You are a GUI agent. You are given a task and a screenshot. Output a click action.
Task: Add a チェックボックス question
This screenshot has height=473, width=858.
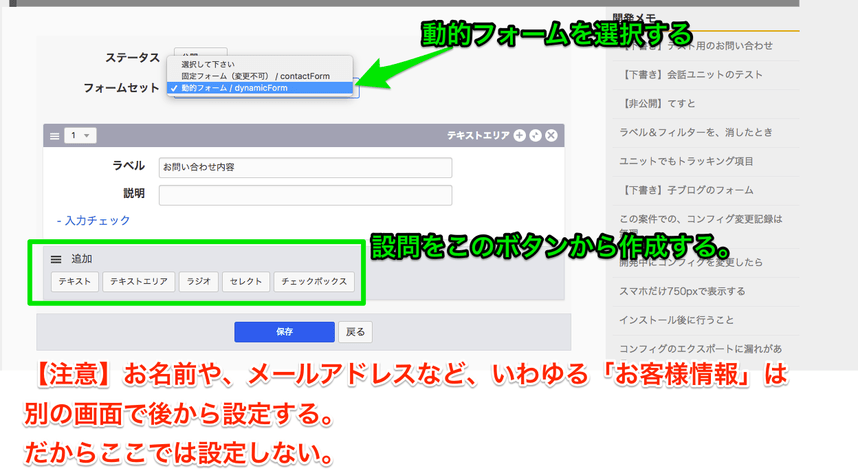coord(314,282)
